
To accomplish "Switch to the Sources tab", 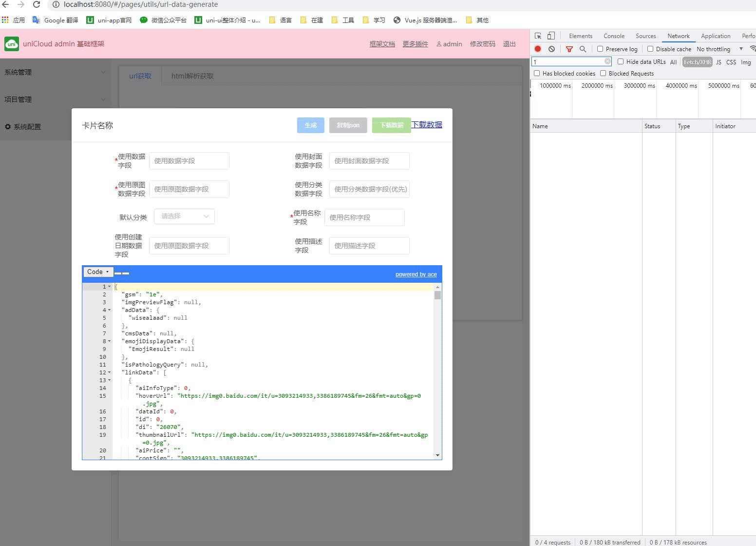I will click(x=645, y=36).
